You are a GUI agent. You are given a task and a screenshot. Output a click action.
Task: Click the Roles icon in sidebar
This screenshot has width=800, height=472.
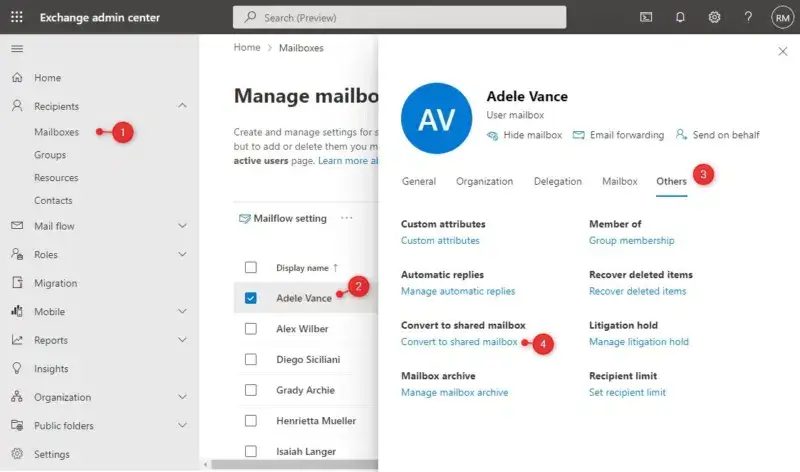(17, 254)
